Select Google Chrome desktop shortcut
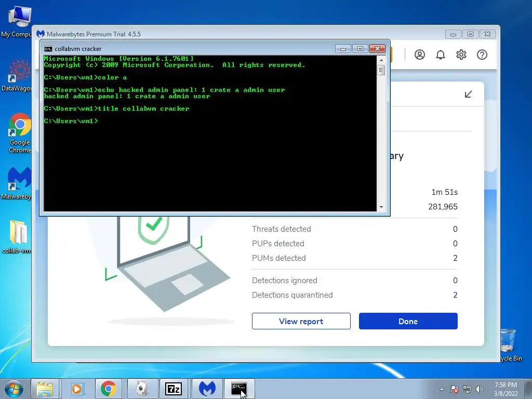Viewport: 532px width, 399px height. pyautogui.click(x=19, y=134)
